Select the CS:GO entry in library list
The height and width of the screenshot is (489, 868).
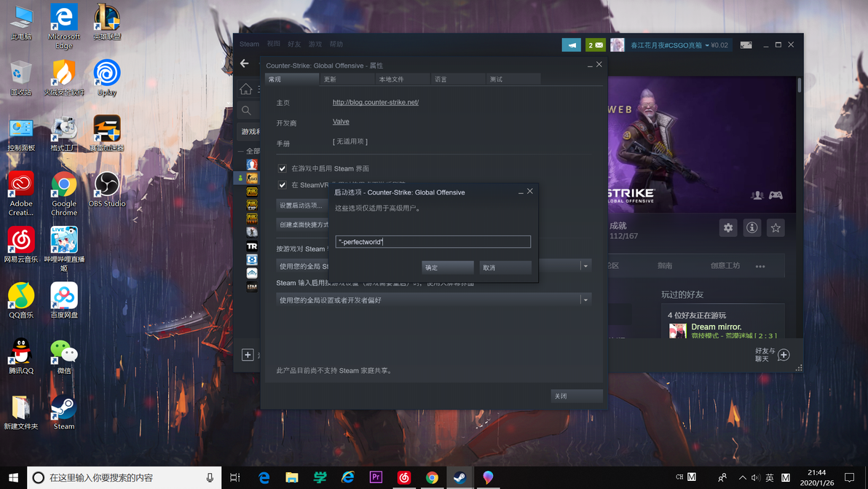click(252, 178)
